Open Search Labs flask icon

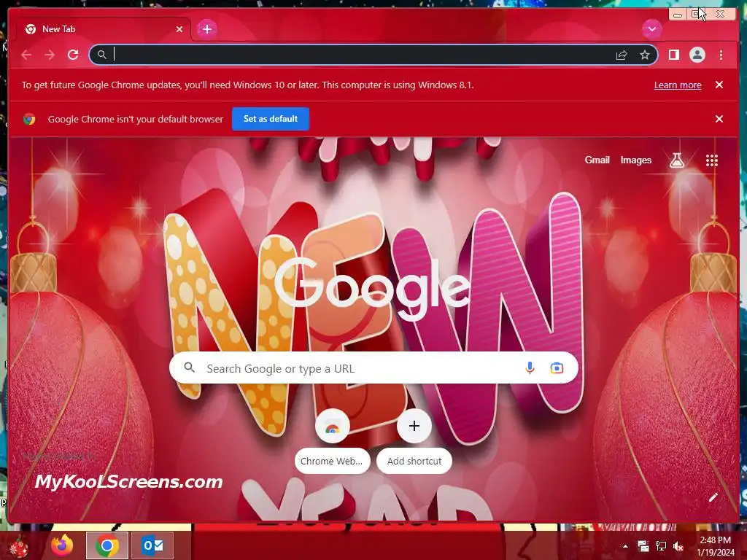point(676,160)
